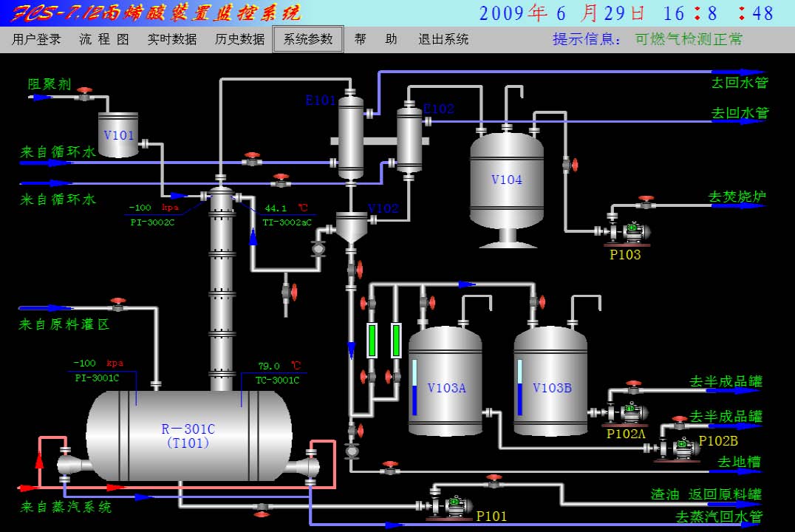The image size is (795, 532).
Task: Click the valve above the P102B pump
Action: pyautogui.click(x=680, y=423)
